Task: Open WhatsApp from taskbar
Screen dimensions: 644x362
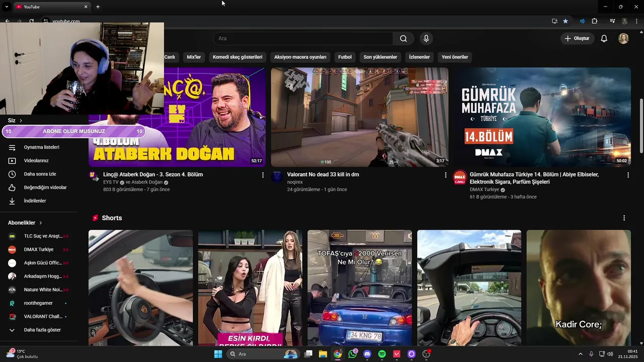Action: [352, 354]
